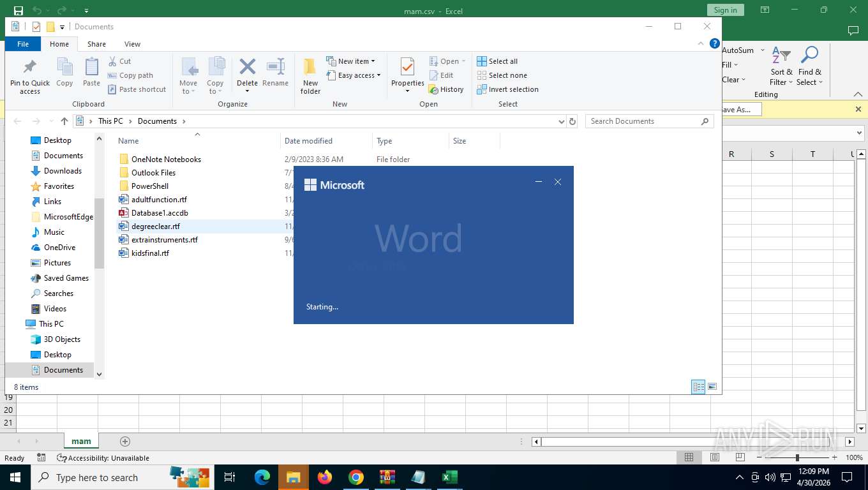The height and width of the screenshot is (490, 868).
Task: Open the Open dropdown in ribbon
Action: (447, 61)
